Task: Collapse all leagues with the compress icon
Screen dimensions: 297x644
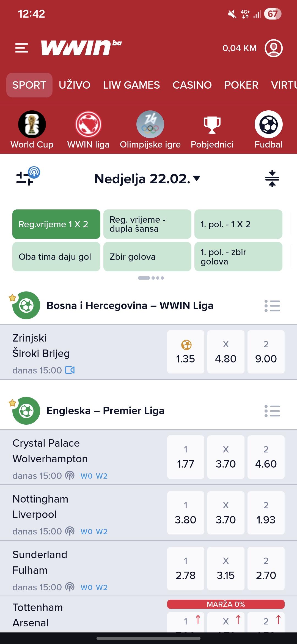Action: 272,179
